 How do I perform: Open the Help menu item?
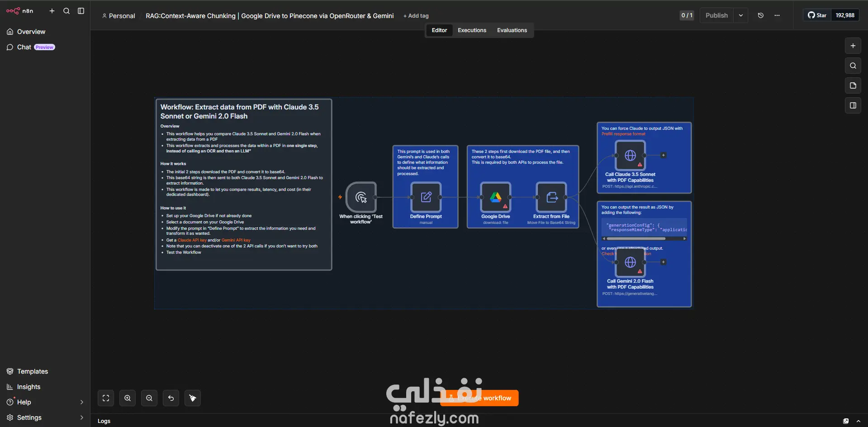24,402
